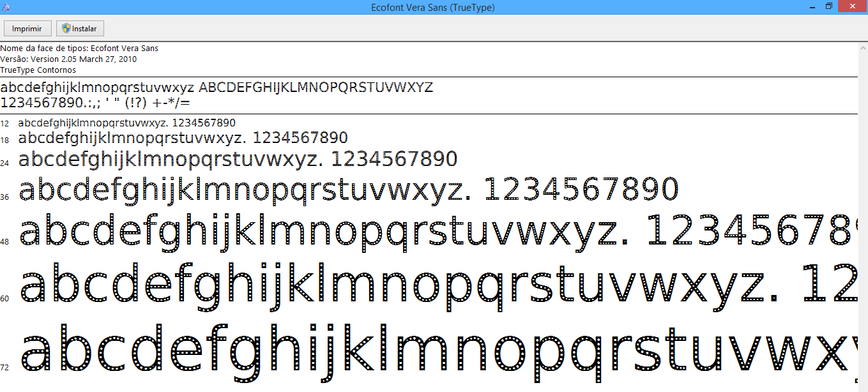Click the Instalar button
868x392 pixels.
pos(80,29)
